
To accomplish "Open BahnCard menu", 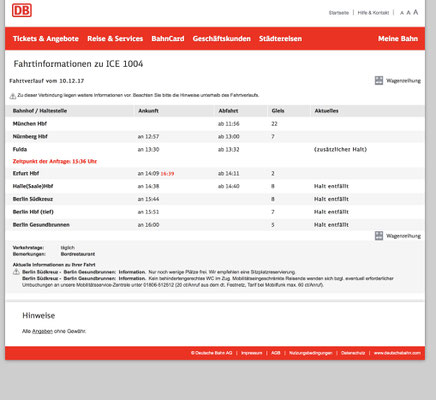I will click(168, 39).
